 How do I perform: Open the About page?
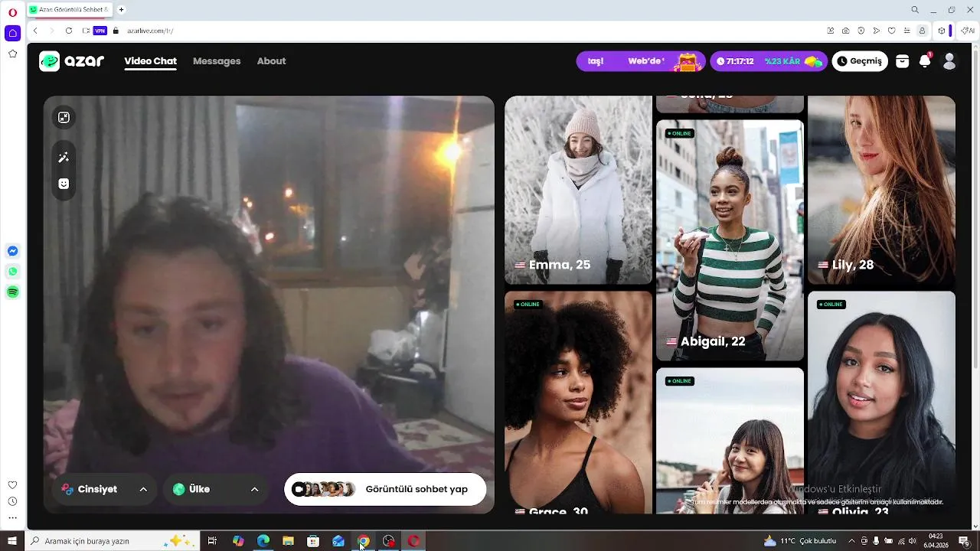(x=271, y=61)
